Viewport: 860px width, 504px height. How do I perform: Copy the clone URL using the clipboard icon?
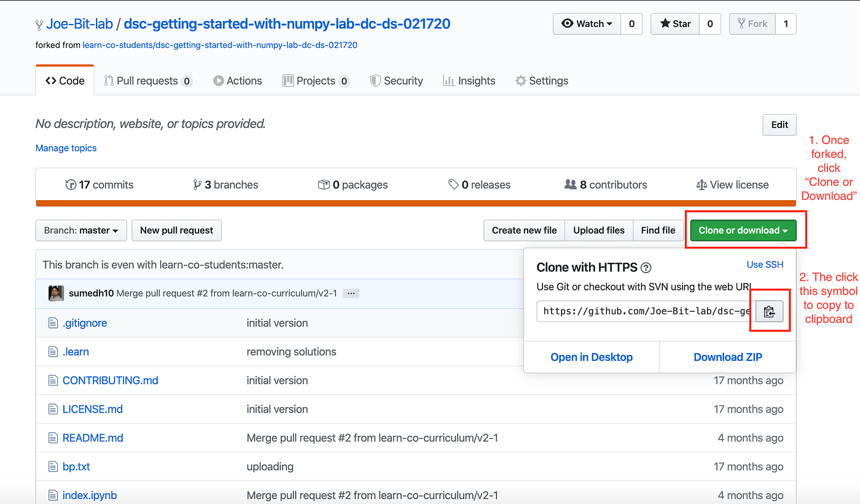click(x=770, y=311)
